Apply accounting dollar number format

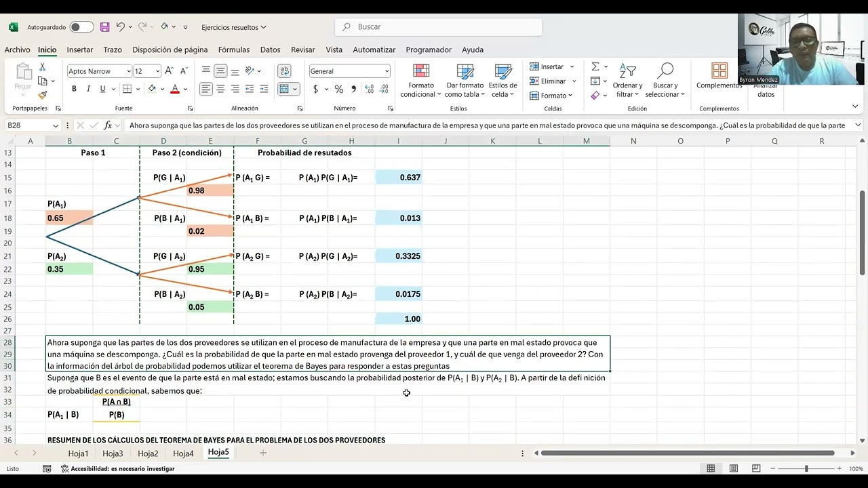315,89
